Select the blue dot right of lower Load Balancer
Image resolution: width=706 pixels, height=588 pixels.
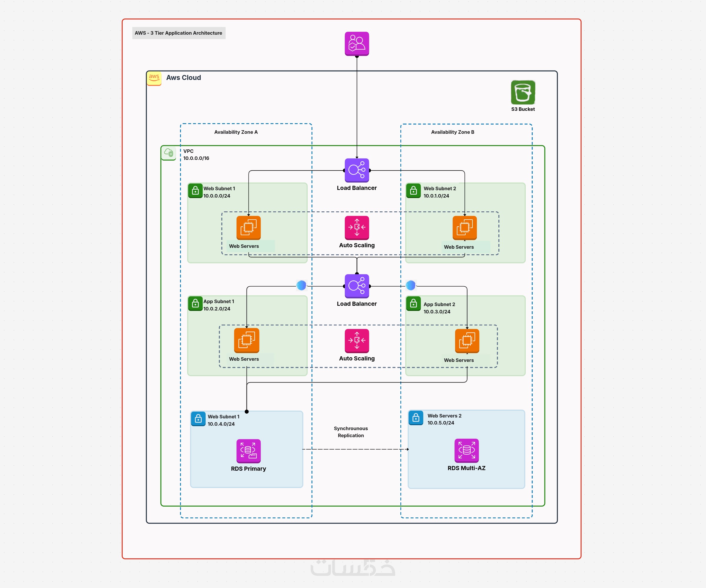[x=410, y=285]
